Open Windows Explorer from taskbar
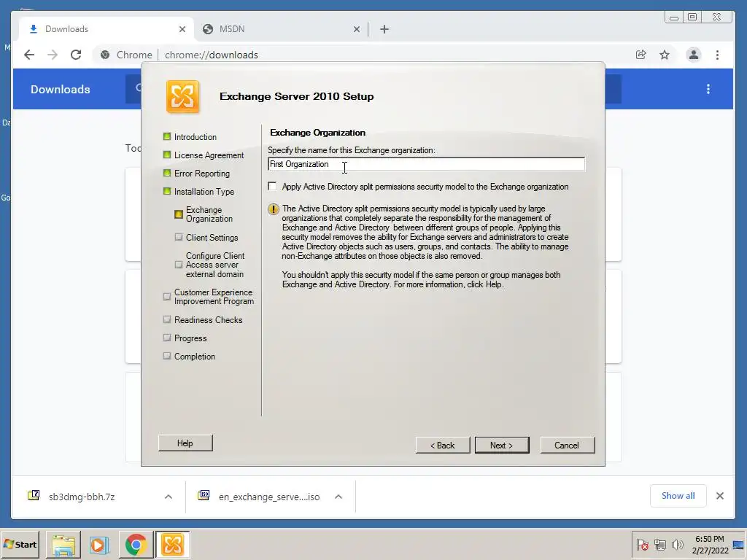747x560 pixels. 63,544
